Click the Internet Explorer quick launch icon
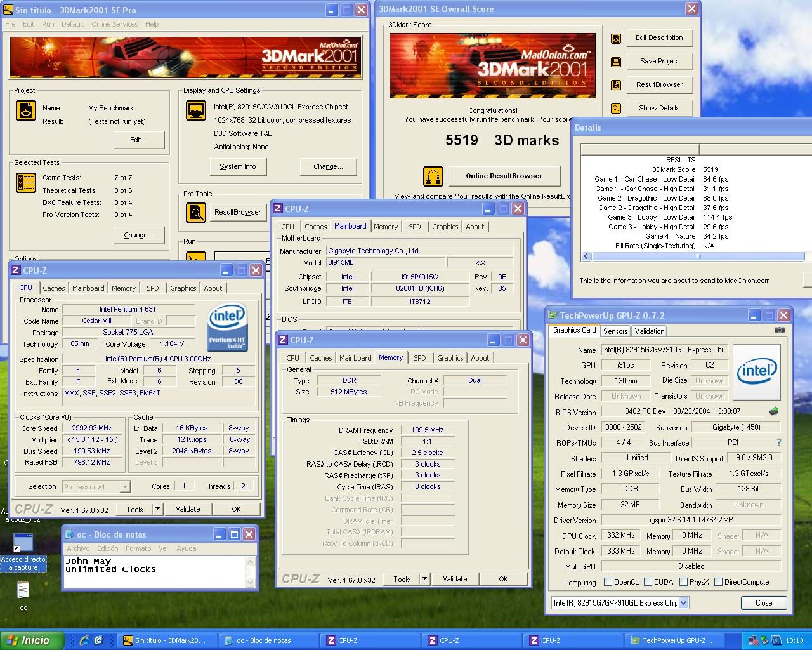Screen dimensions: 812x650 (x=84, y=640)
